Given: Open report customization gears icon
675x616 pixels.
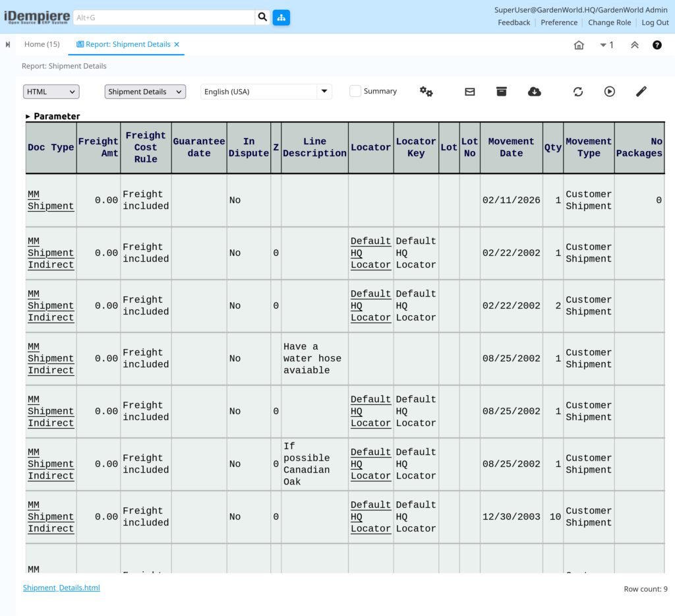Looking at the screenshot, I should (426, 91).
